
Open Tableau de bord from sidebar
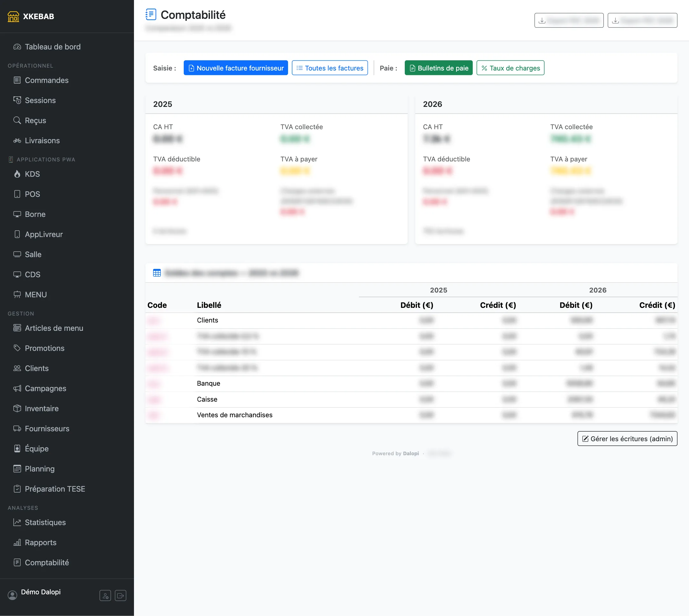[x=47, y=47]
